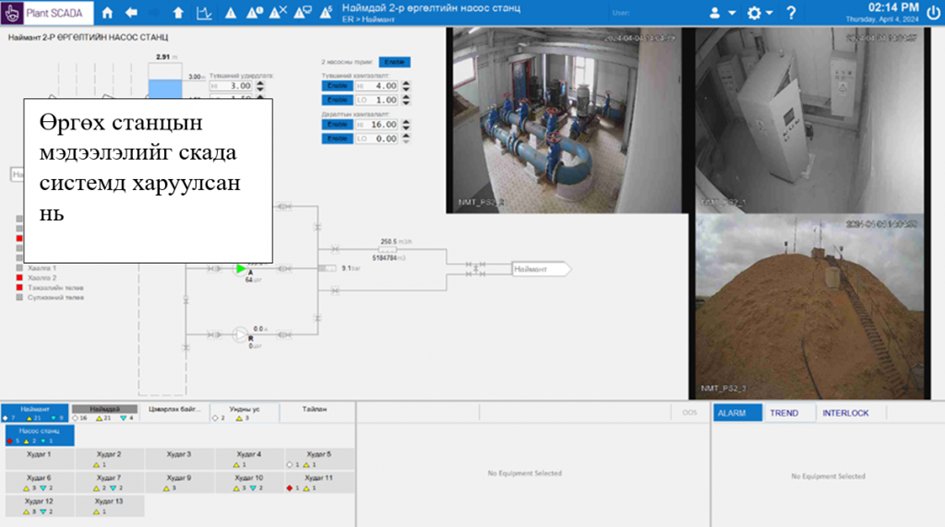Open the Худаг 2 well button

click(109, 458)
